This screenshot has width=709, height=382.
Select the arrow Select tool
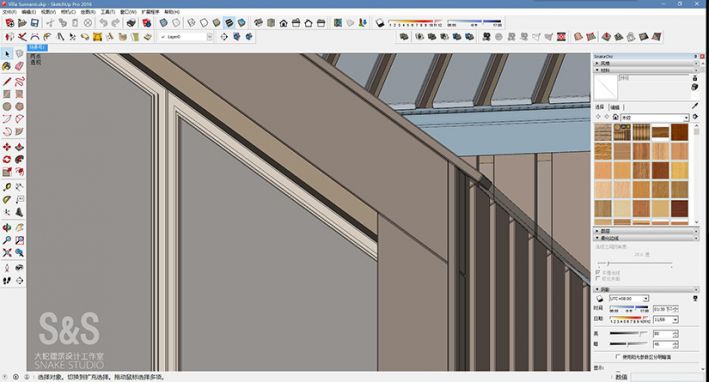pos(7,54)
